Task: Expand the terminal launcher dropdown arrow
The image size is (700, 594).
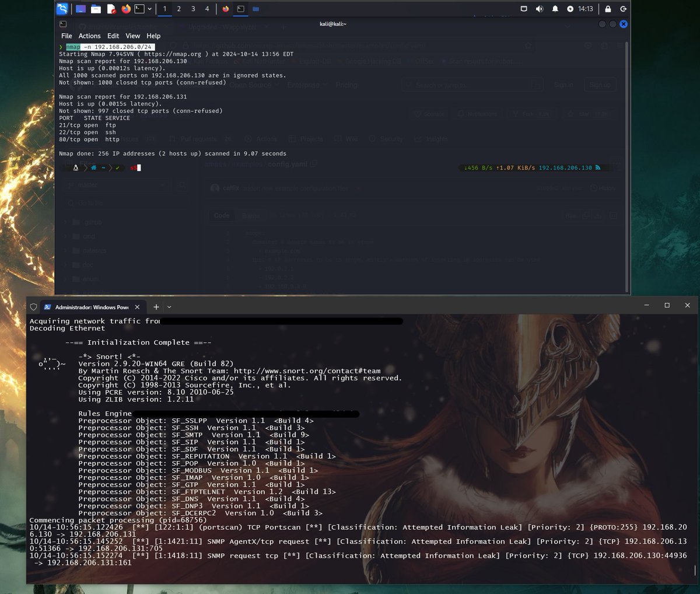Action: pos(150,9)
